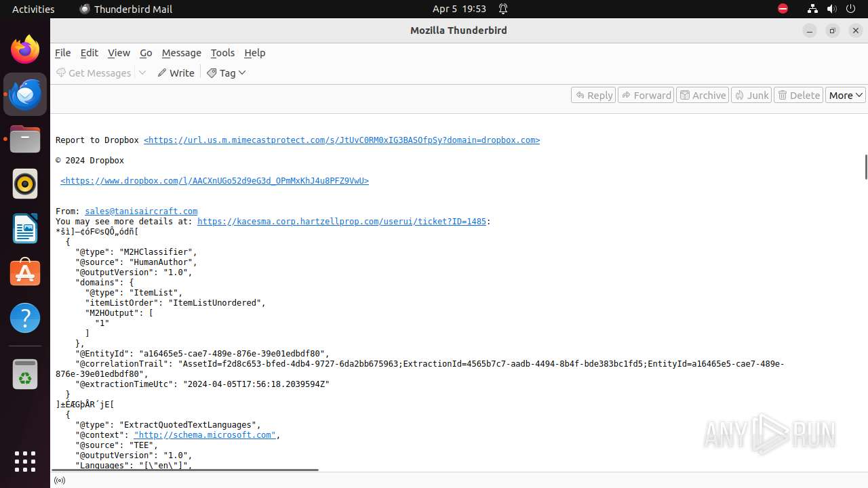Open the File menu

pyautogui.click(x=63, y=52)
